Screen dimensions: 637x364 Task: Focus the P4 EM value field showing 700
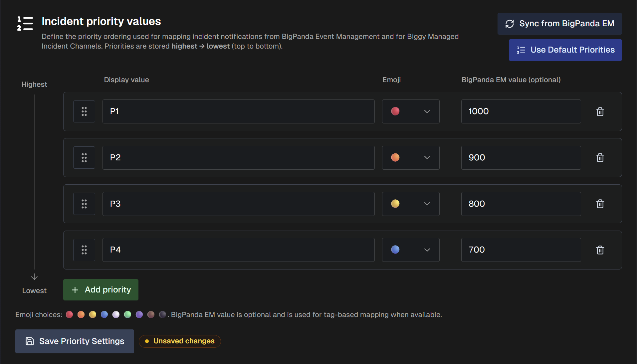coord(521,250)
